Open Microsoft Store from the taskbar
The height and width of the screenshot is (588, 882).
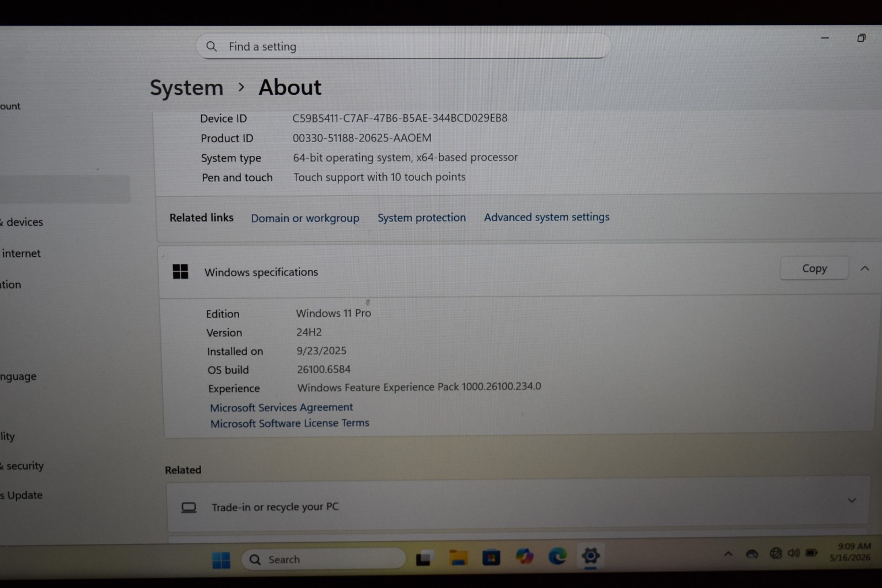pyautogui.click(x=491, y=558)
